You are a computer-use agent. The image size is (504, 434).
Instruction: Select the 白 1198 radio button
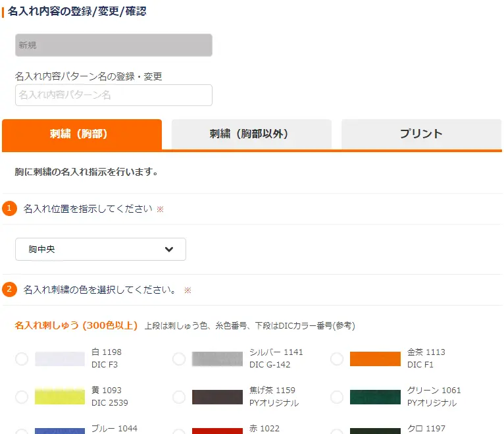[22, 359]
